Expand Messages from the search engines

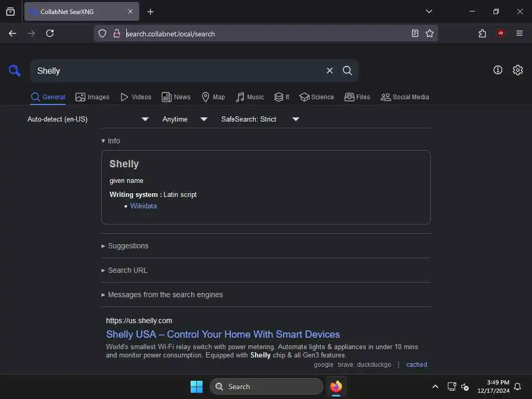[162, 295]
